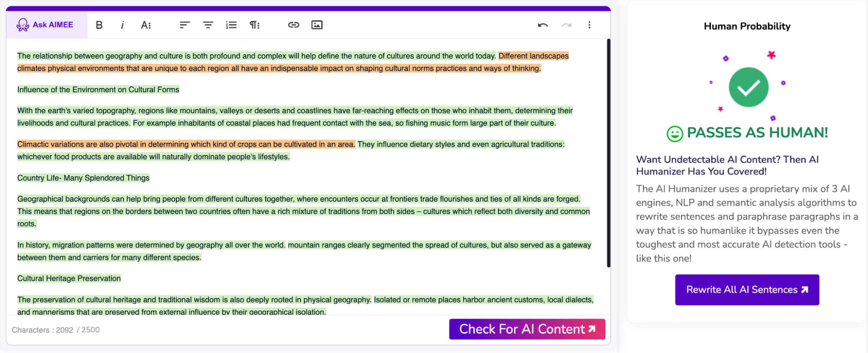Align text to the left
Viewport: 868px width, 353px height.
click(x=185, y=25)
